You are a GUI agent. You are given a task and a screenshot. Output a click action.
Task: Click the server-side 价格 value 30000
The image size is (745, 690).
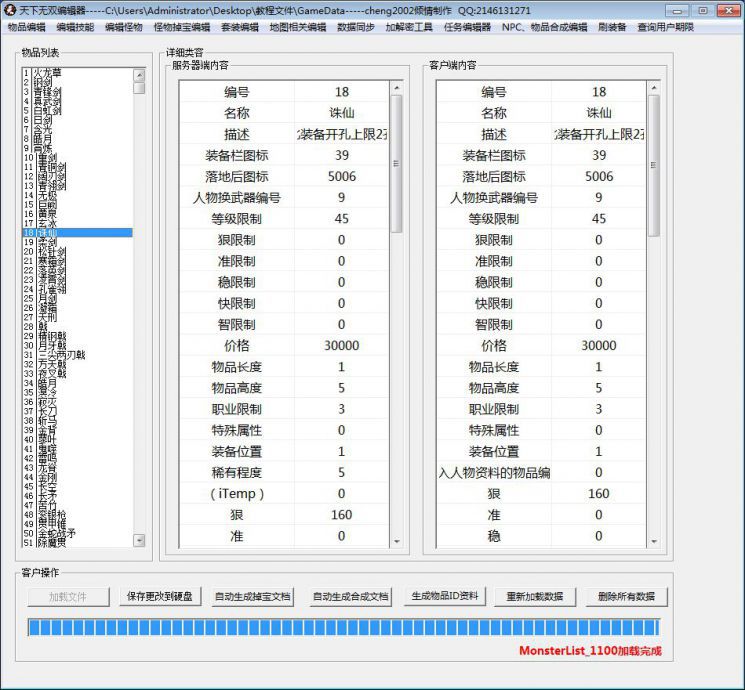click(341, 346)
